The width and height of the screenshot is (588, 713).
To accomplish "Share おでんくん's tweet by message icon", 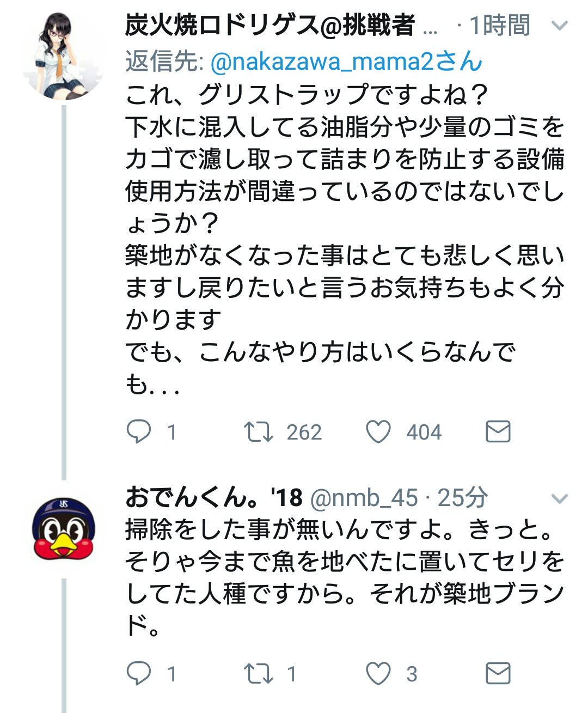I will [x=498, y=674].
